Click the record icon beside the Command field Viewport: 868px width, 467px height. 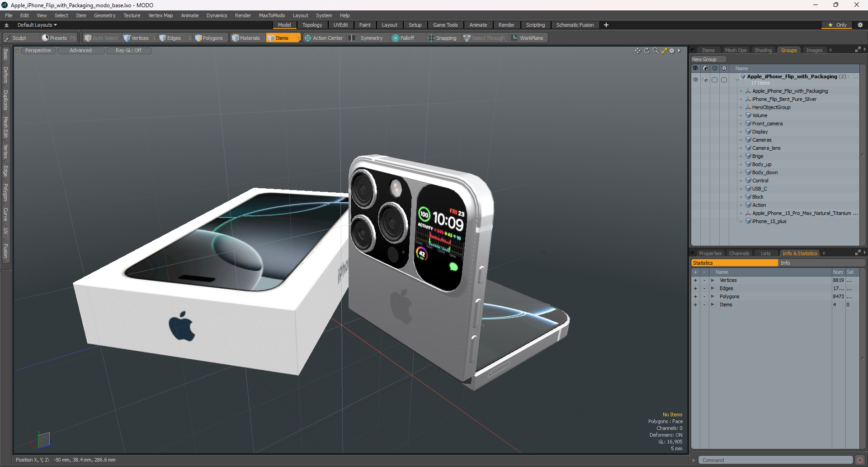pos(860,460)
